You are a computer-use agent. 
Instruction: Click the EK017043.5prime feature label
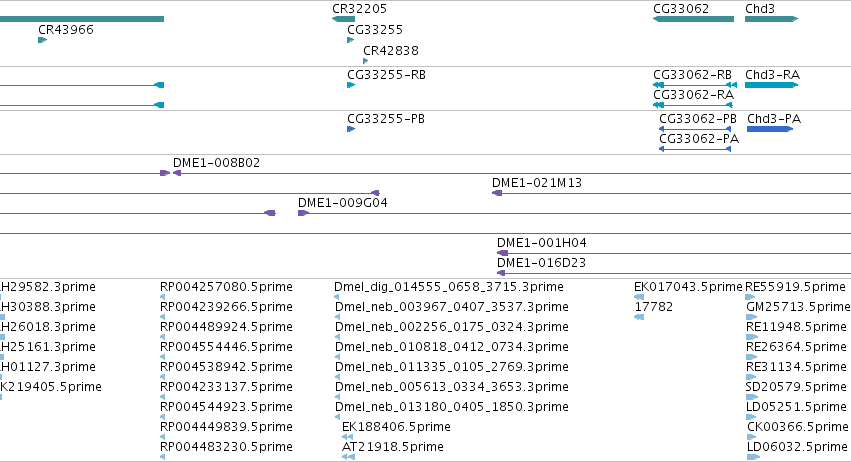pos(688,287)
